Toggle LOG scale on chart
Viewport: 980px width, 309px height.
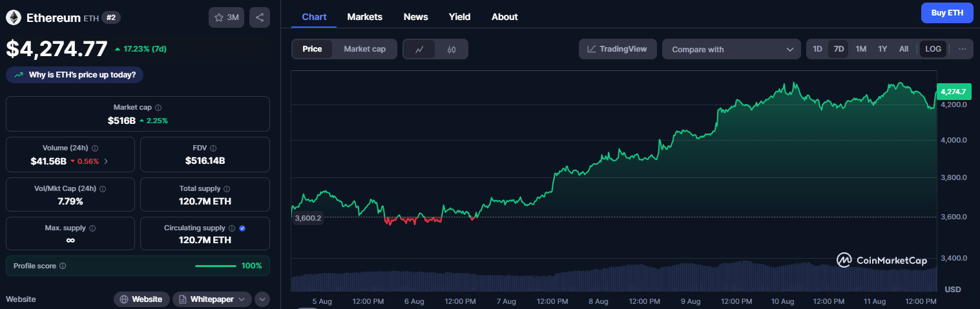click(x=933, y=49)
